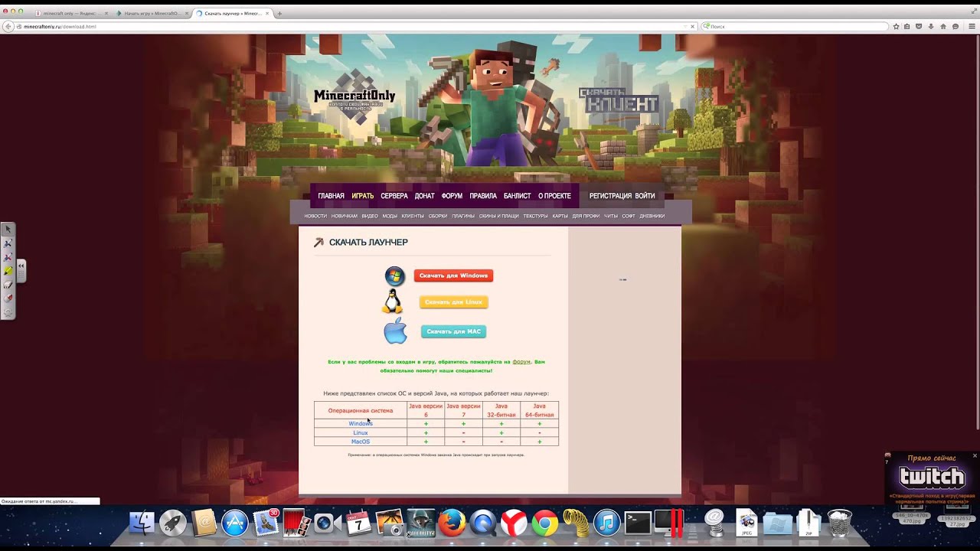Open Launchpad rocket icon in dock
The image size is (980, 551).
173,523
